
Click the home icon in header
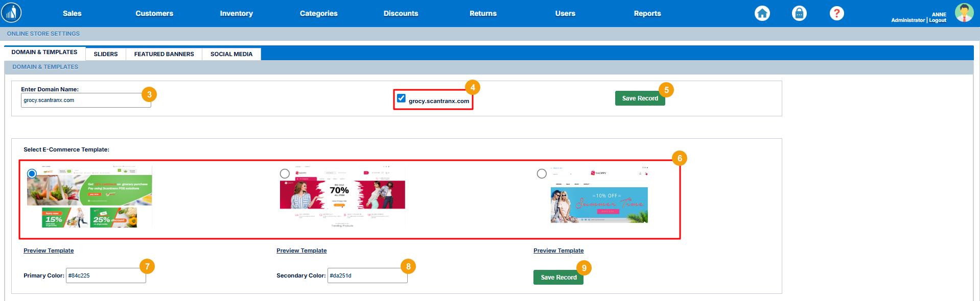click(762, 13)
